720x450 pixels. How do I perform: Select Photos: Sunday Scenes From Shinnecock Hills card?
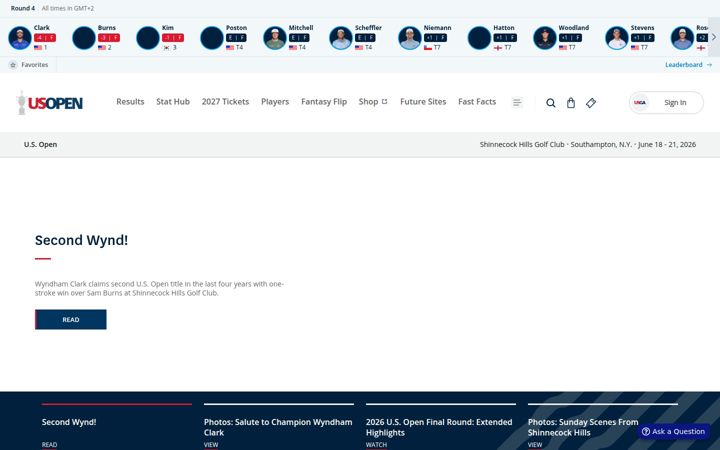[603, 426]
